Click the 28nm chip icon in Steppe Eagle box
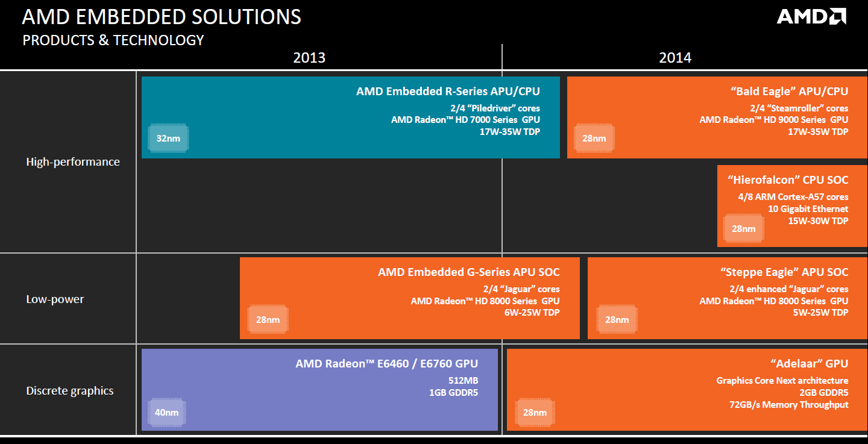Viewport: 868px width, 444px height. (617, 320)
